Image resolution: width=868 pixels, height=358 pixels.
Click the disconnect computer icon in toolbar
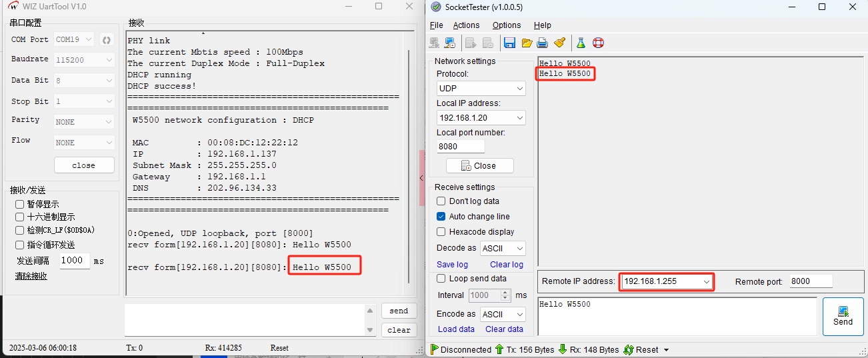click(450, 43)
